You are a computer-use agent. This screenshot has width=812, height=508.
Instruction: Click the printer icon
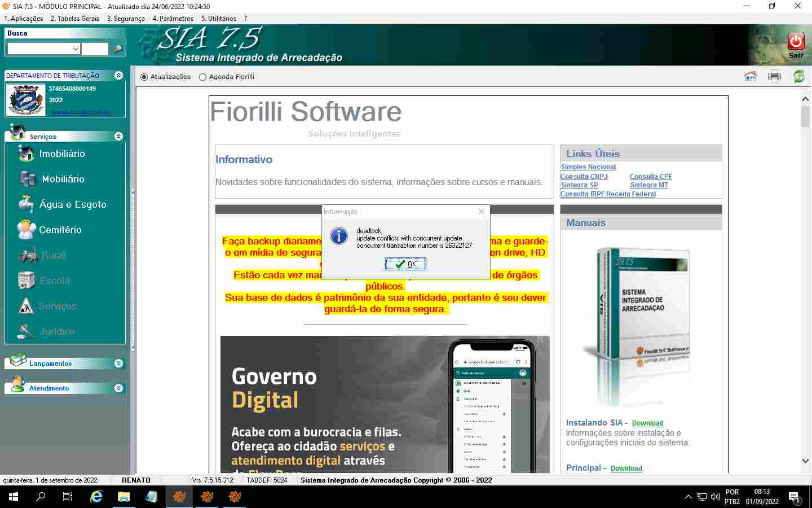[774, 76]
